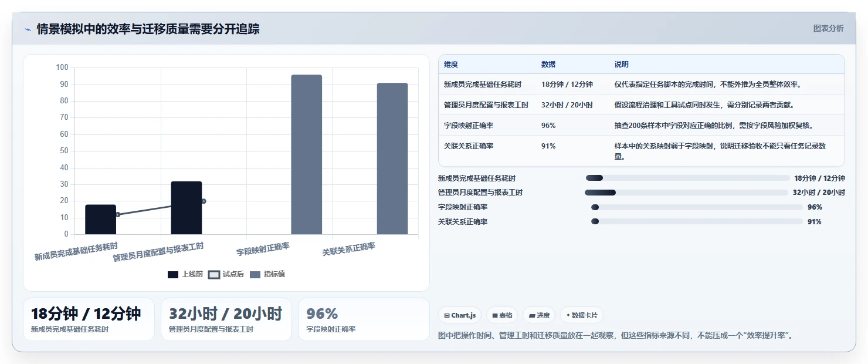Click the 图表分析 label in the header
The width and height of the screenshot is (868, 364).
(828, 28)
